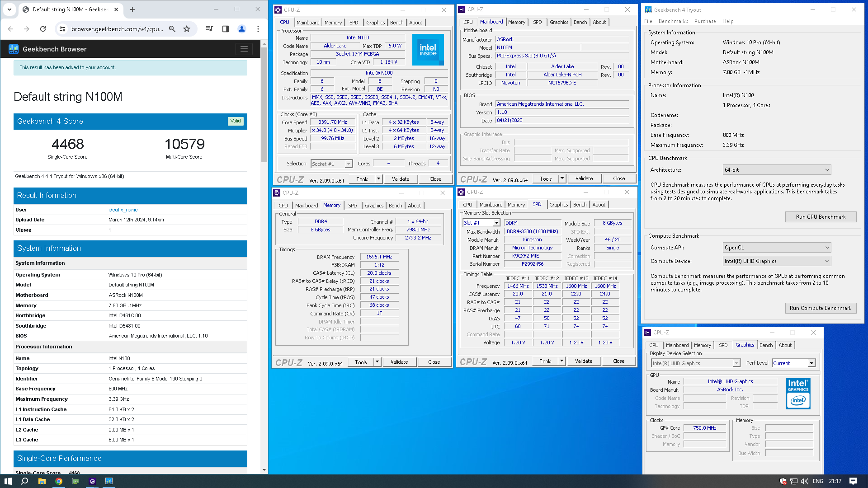Viewport: 868px width, 488px height.
Task: Click the Chrome forward arrow icon
Action: click(x=27, y=29)
